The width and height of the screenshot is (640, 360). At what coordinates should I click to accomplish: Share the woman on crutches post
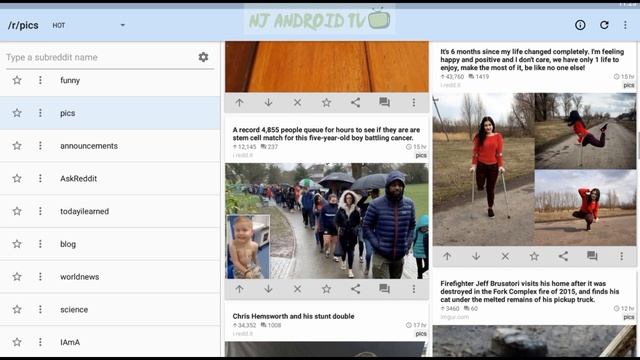pos(563,256)
